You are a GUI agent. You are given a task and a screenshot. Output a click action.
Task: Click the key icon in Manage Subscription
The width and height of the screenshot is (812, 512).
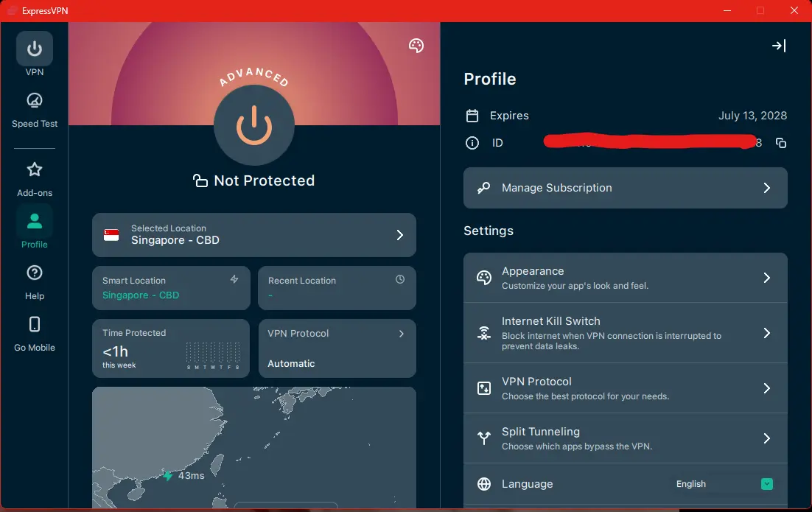point(483,188)
